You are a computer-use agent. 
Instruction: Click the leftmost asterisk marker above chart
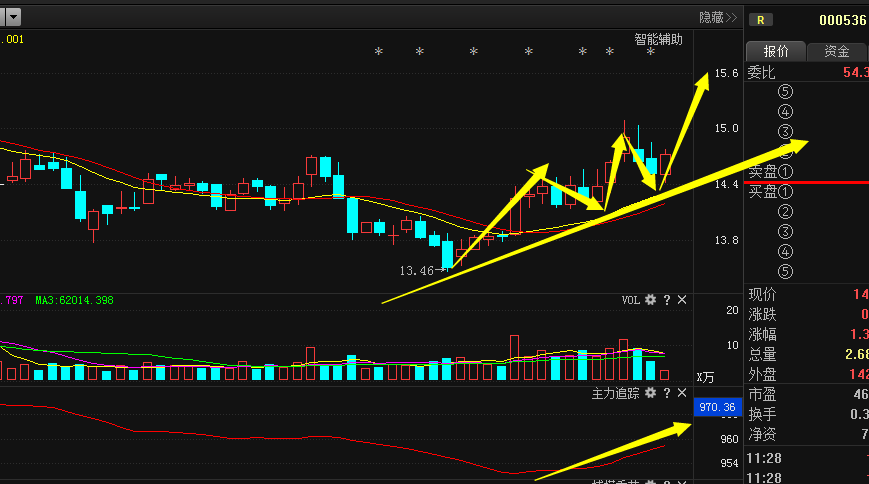tap(378, 52)
